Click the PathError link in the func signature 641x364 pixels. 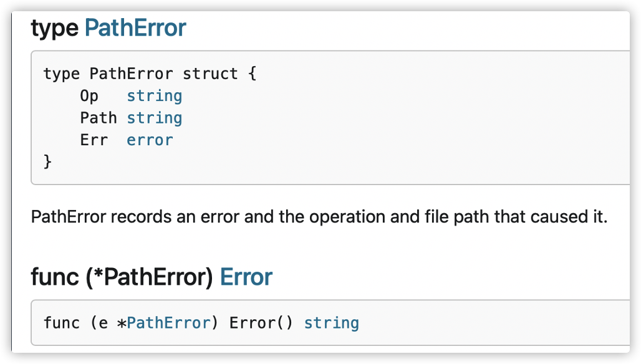click(168, 323)
